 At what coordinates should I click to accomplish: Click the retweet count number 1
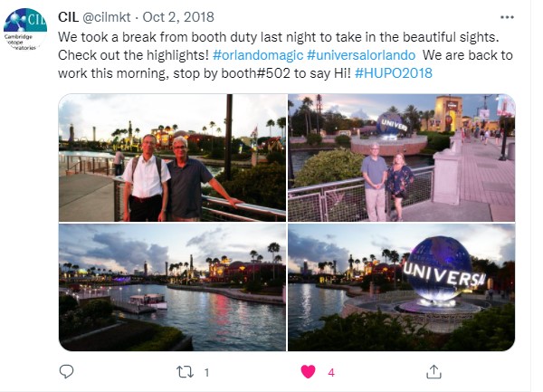206,373
